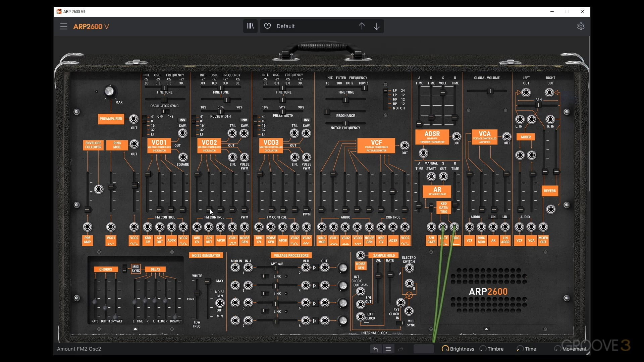Click the AR MANUAL START button
This screenshot has width=644, height=362.
click(431, 176)
